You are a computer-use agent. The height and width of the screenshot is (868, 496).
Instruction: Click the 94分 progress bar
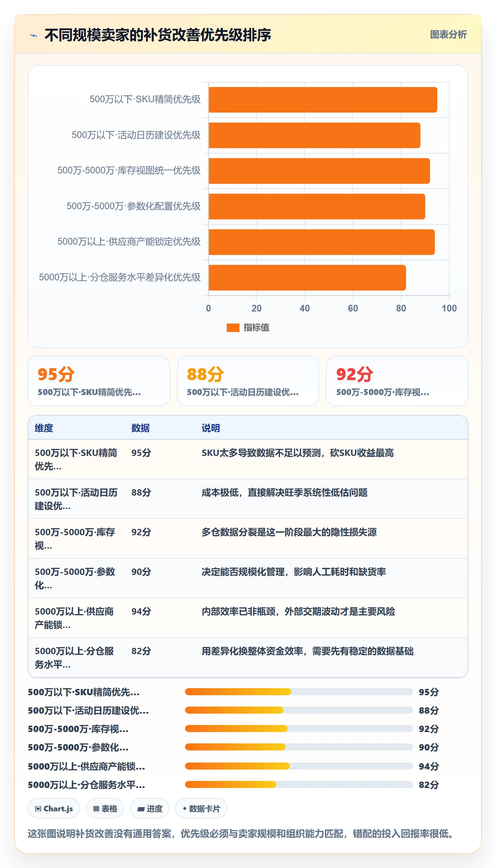coord(299,766)
